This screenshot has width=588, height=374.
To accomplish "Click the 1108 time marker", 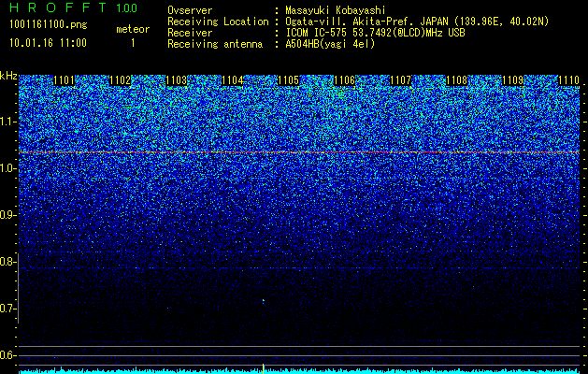I will (x=457, y=80).
